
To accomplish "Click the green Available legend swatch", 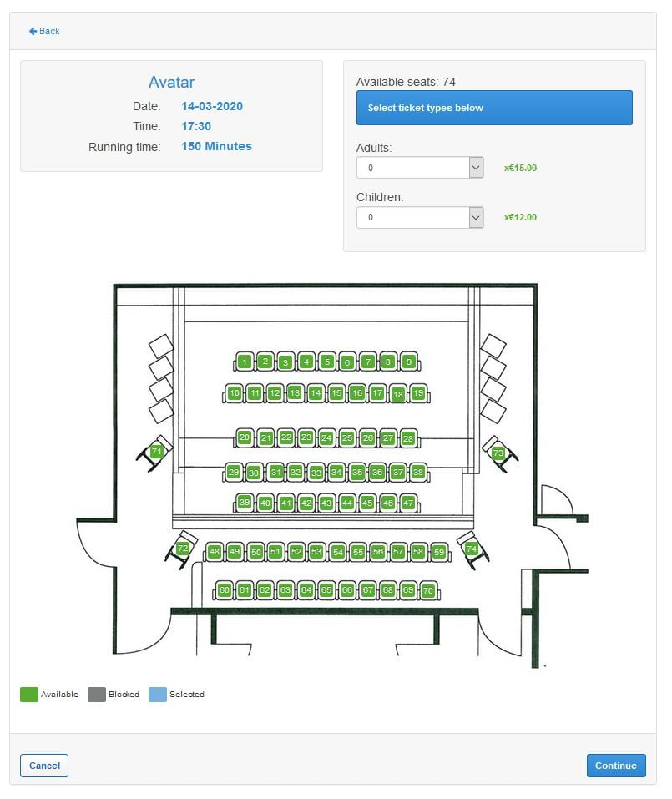I will click(x=29, y=695).
